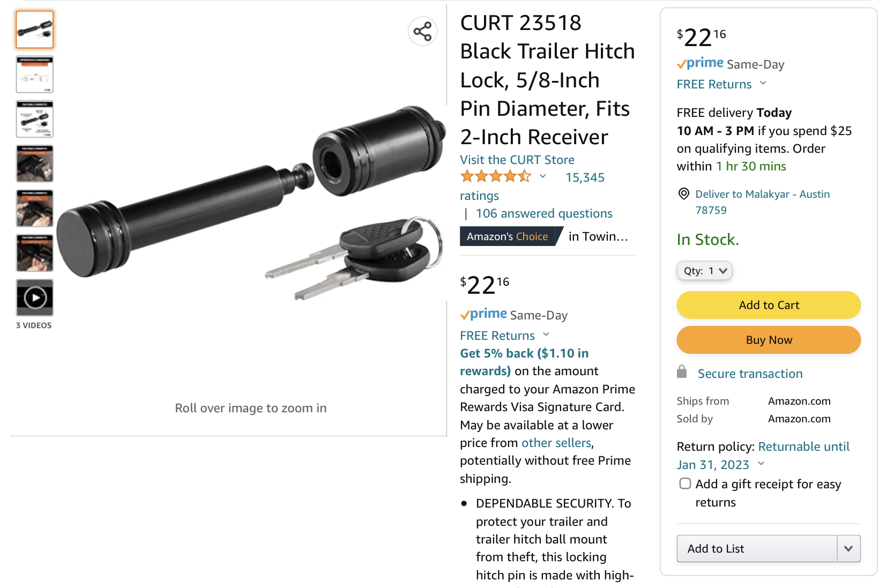894x588 pixels.
Task: Click the Amazon's Choice badge
Action: [507, 236]
